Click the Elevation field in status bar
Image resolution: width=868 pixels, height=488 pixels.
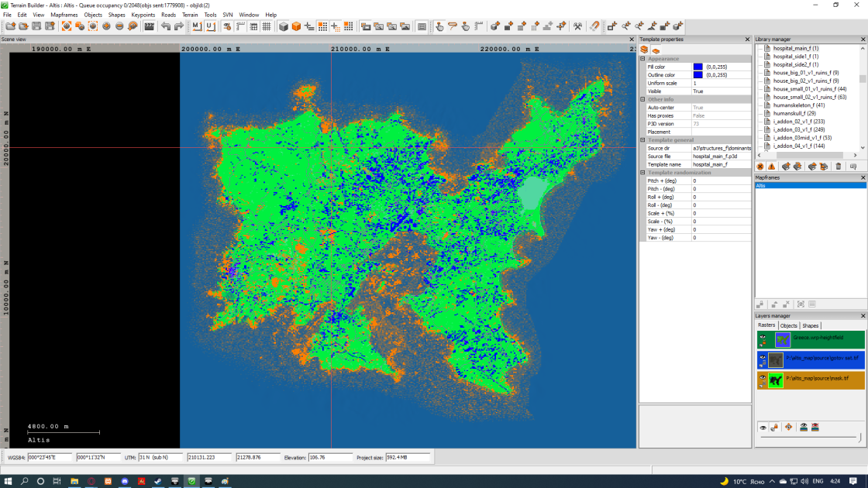[330, 458]
